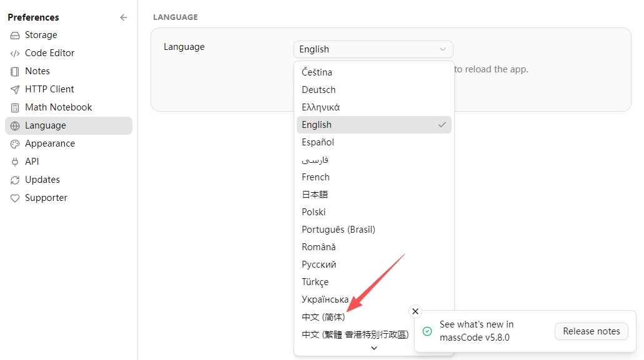Open Appearance preferences
This screenshot has width=644, height=360.
click(x=69, y=144)
